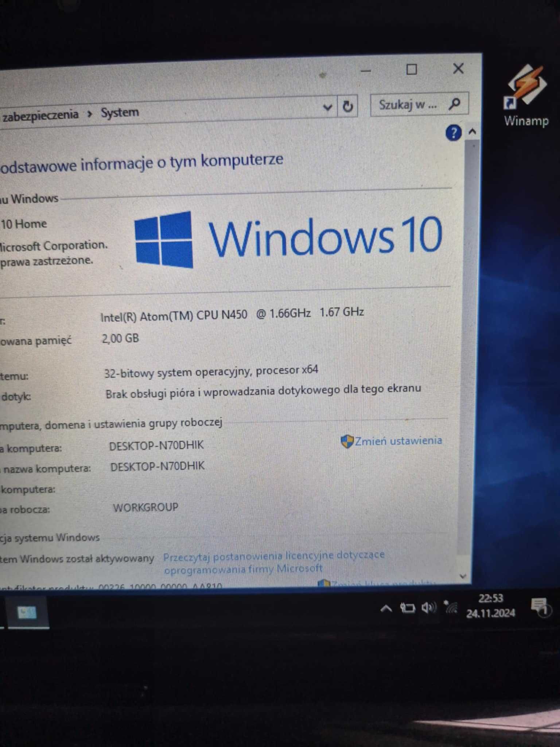The image size is (560, 747).
Task: Maximize the System window
Action: 412,69
